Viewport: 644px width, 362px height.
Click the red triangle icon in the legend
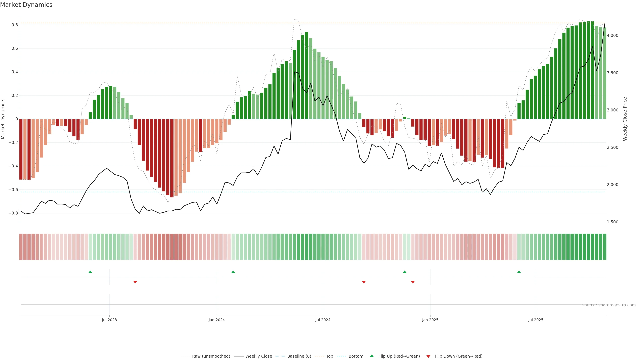tap(428, 356)
